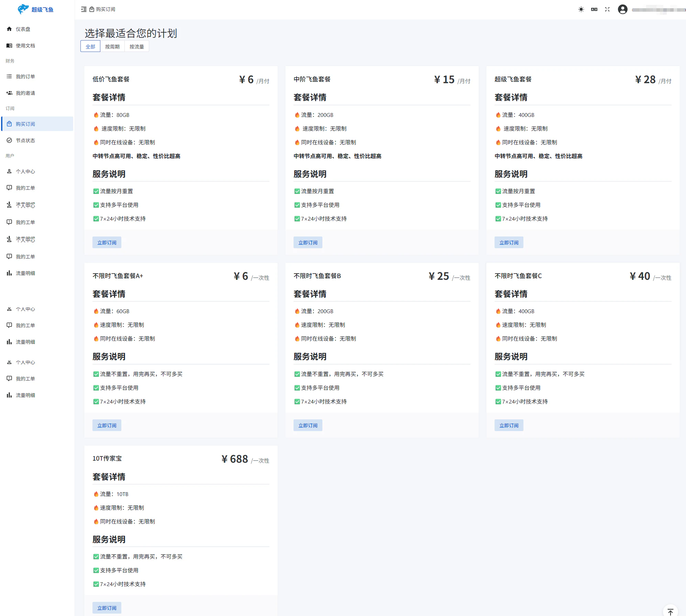The height and width of the screenshot is (616, 686).
Task: Click the check-circle icon beside 节点状态
Action: (x=9, y=140)
